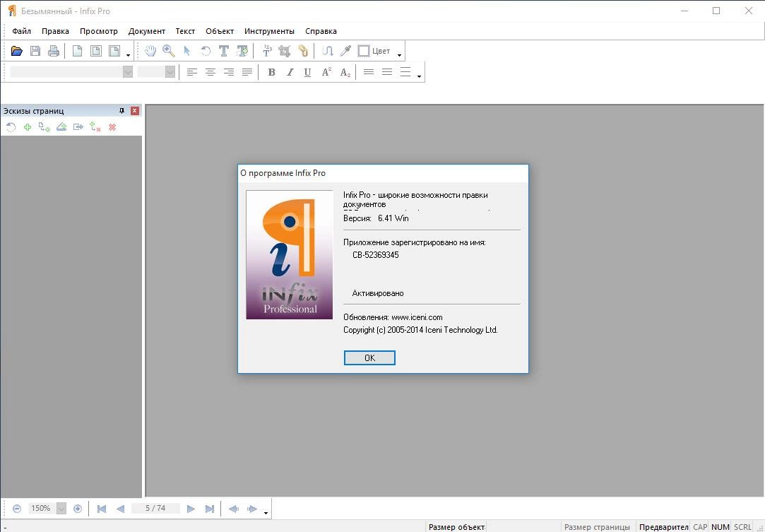Viewport: 765px width, 532px height.
Task: Pin the Эскизы страниц panel
Action: (122, 111)
